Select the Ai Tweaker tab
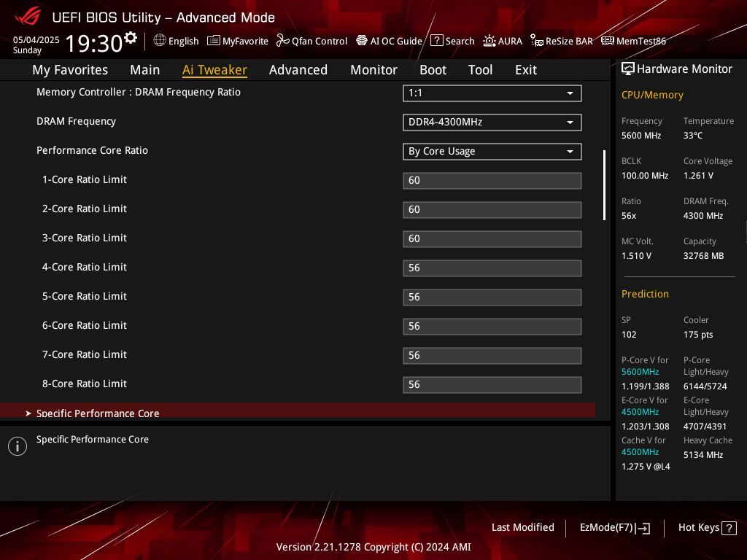747x560 pixels. pyautogui.click(x=214, y=70)
